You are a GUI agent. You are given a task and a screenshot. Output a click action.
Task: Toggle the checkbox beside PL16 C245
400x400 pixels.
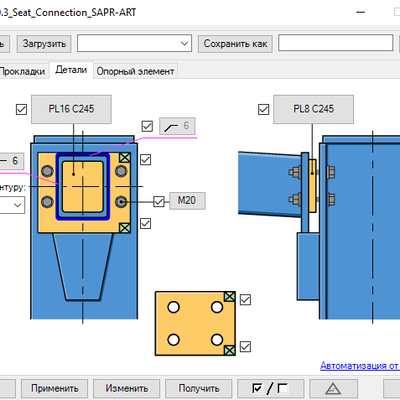pos(21,109)
